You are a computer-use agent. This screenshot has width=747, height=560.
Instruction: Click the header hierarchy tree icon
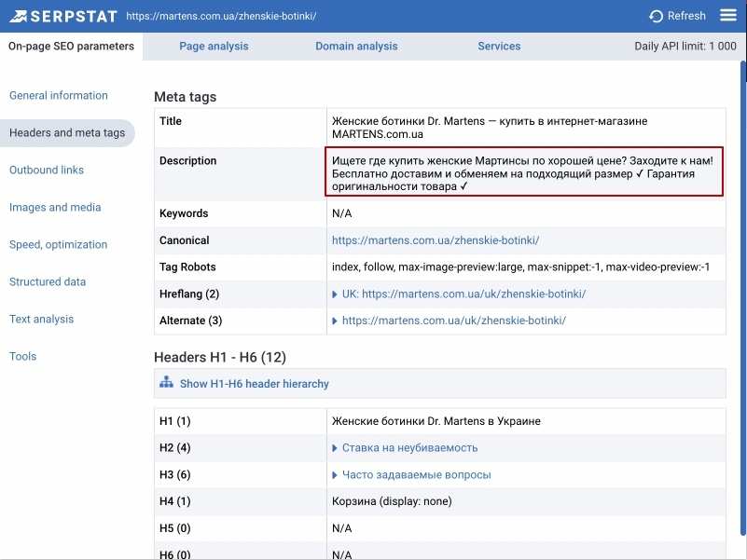click(166, 382)
